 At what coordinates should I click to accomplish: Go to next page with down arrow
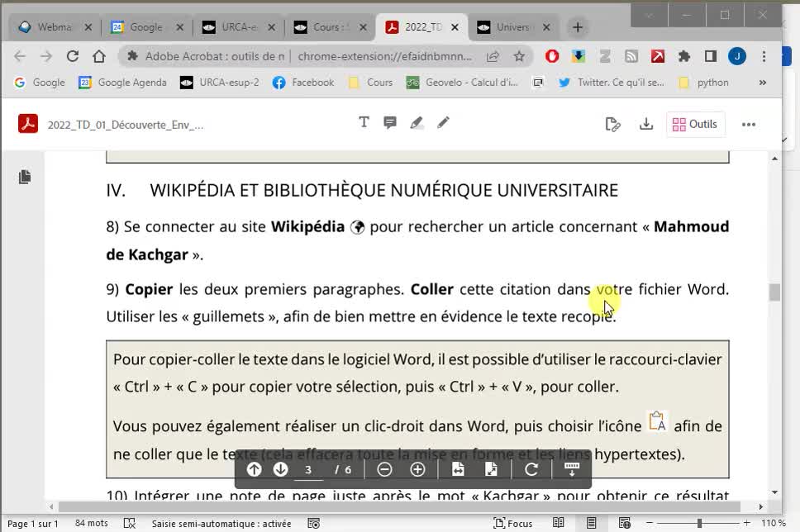click(281, 469)
